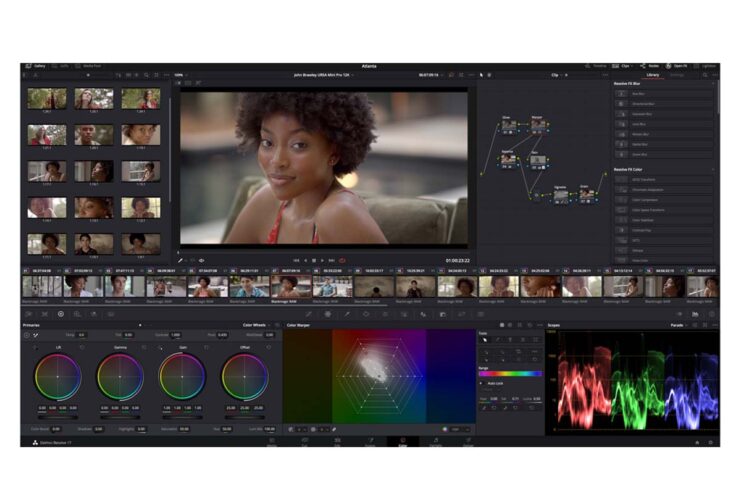
Task: Toggle the Lightbox view
Action: [705, 66]
